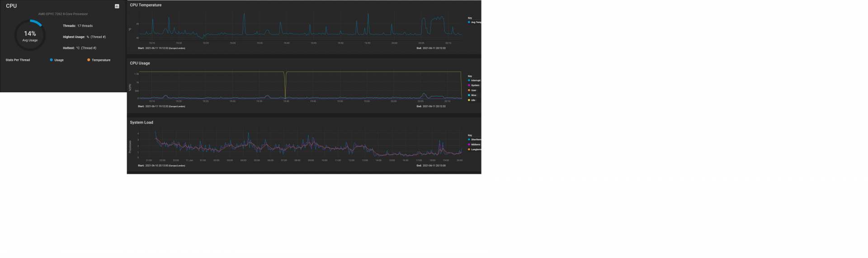This screenshot has height=258, width=868.
Task: Click the CPU widget title
Action: pyautogui.click(x=11, y=6)
